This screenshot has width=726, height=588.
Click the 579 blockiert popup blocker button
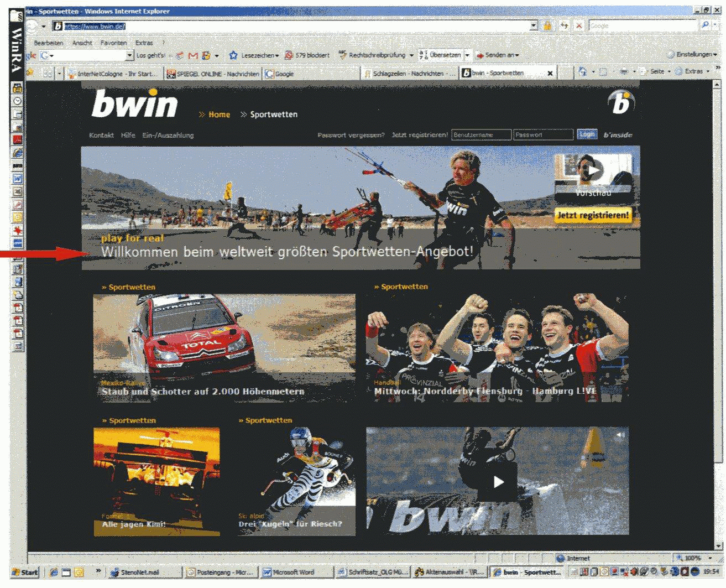(307, 55)
